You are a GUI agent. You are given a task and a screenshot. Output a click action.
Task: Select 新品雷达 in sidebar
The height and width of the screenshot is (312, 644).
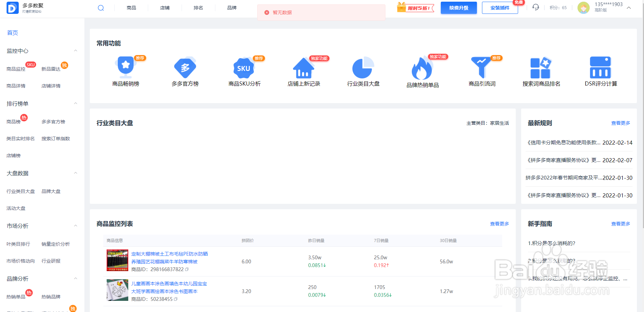click(x=51, y=69)
